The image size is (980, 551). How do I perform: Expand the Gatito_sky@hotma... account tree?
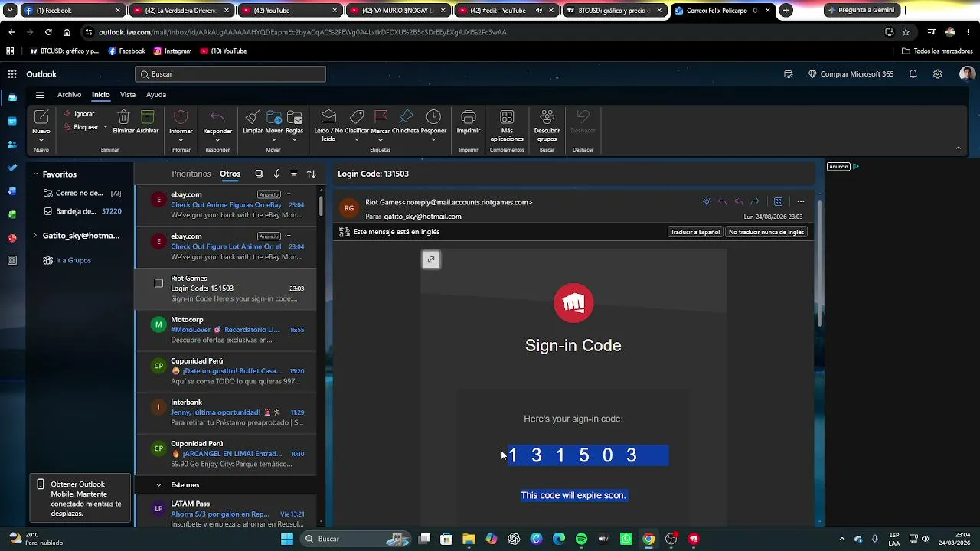pos(35,236)
